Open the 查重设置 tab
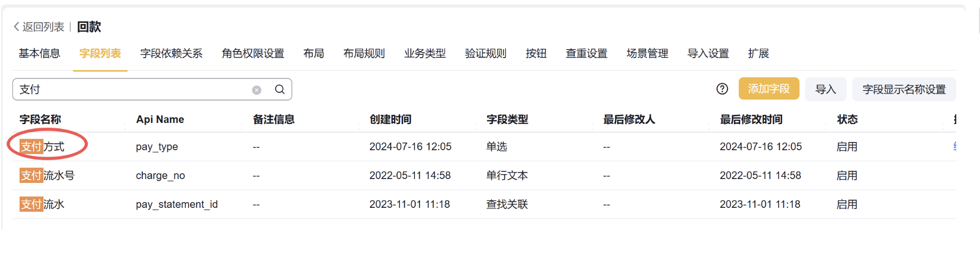Image resolution: width=980 pixels, height=271 pixels. (586, 53)
